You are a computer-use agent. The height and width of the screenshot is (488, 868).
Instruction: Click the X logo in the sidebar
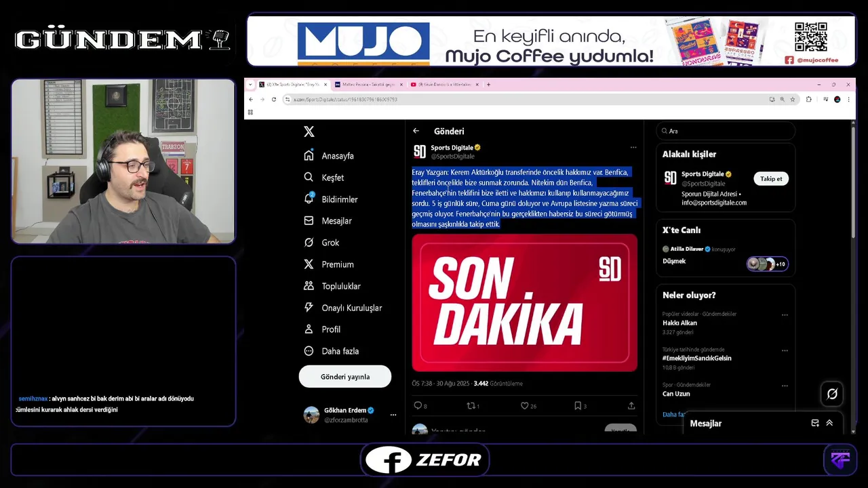tap(309, 131)
